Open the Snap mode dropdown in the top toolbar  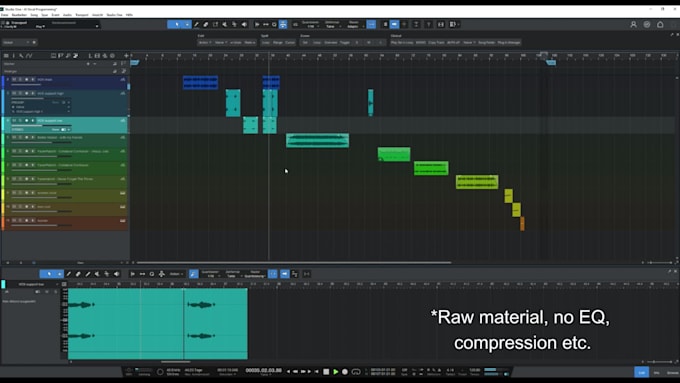pyautogui.click(x=354, y=25)
